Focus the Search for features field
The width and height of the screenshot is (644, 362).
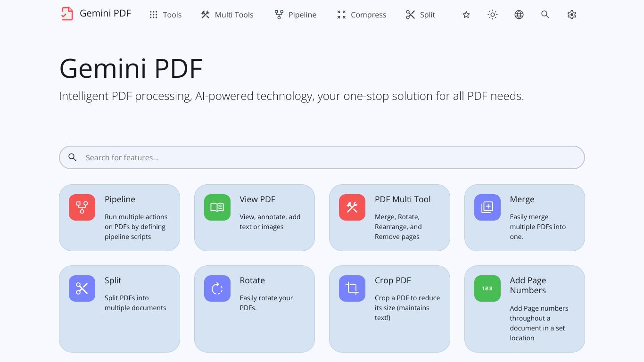[322, 157]
